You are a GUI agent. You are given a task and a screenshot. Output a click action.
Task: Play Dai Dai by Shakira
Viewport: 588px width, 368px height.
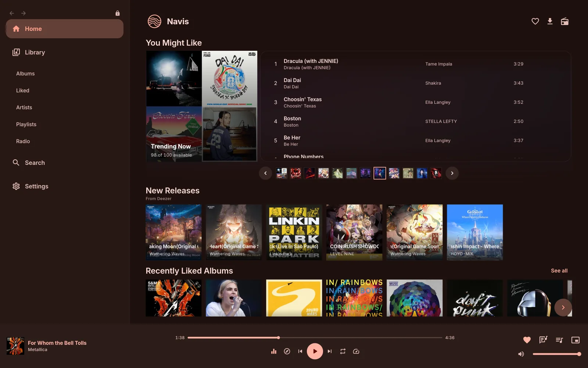[416, 83]
